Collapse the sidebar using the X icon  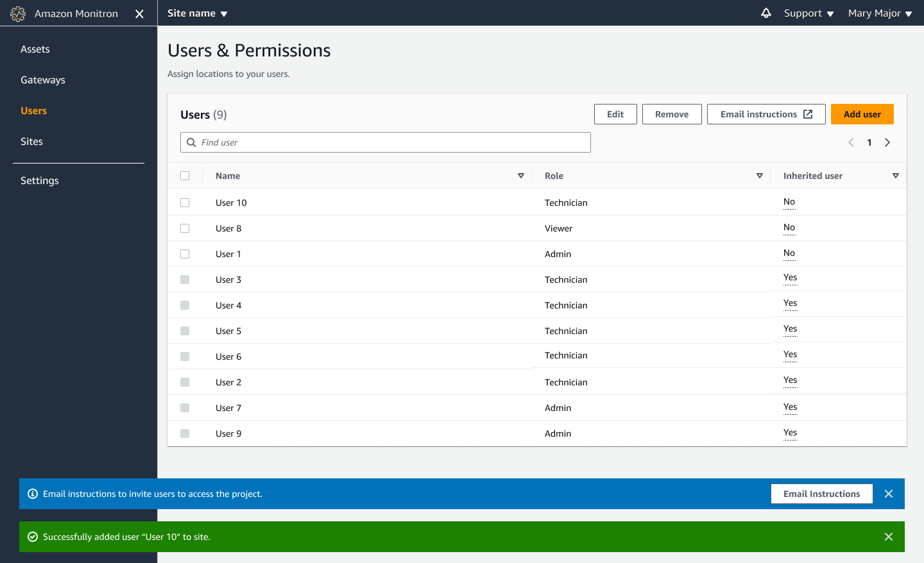tap(139, 13)
